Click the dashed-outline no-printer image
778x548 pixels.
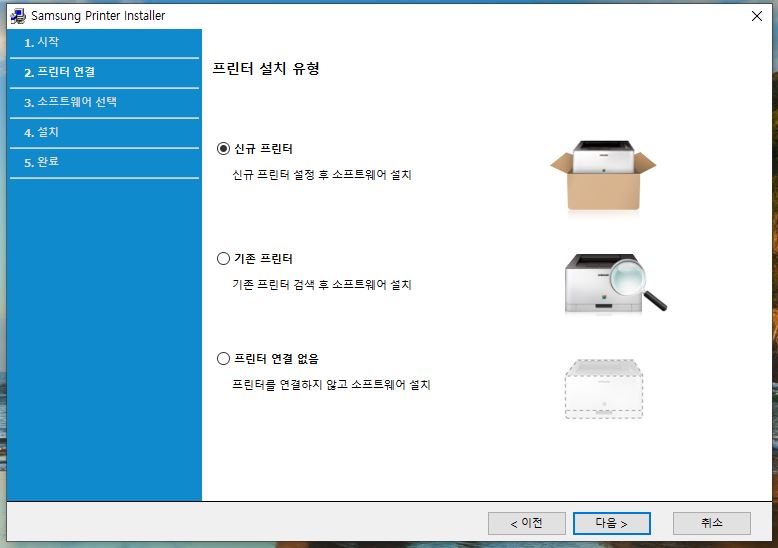604,389
